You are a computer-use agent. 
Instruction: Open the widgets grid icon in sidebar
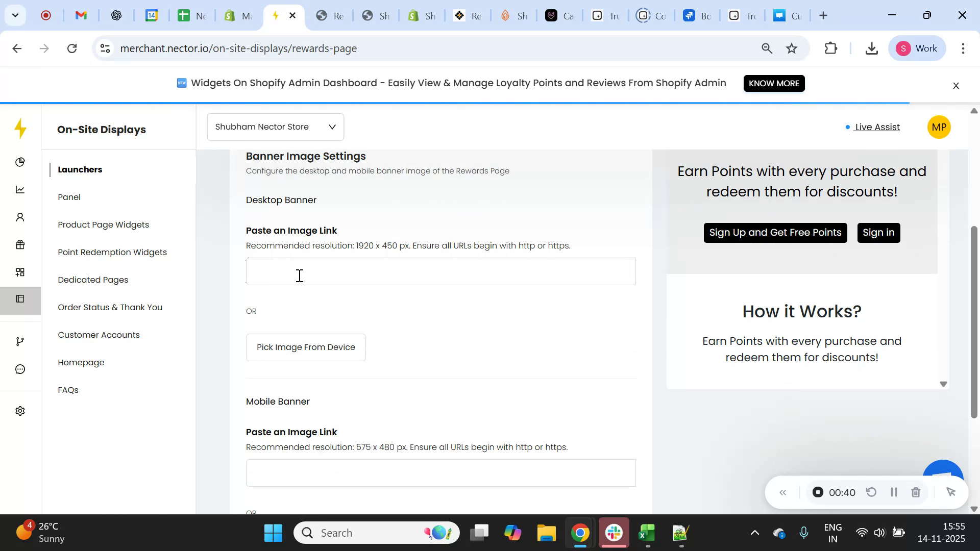(20, 271)
